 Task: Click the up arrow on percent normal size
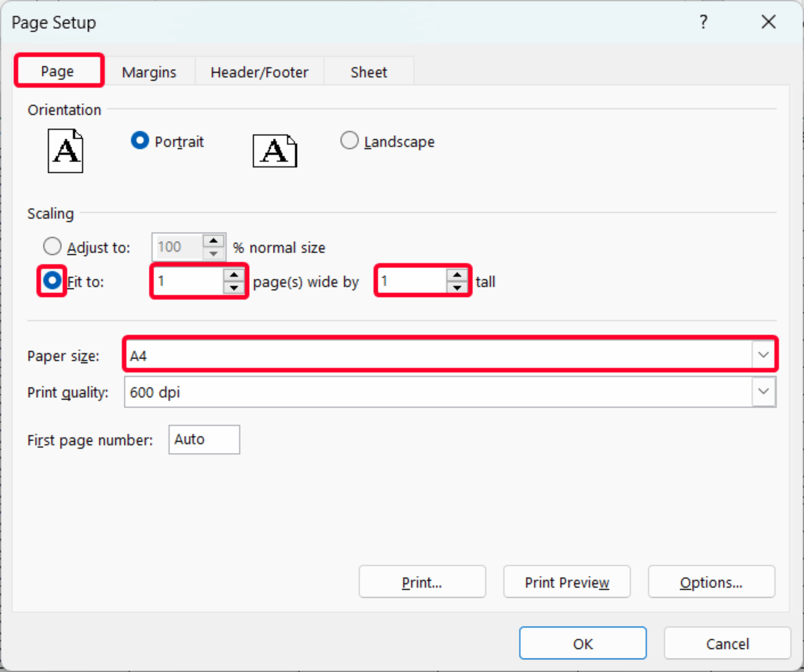click(213, 239)
